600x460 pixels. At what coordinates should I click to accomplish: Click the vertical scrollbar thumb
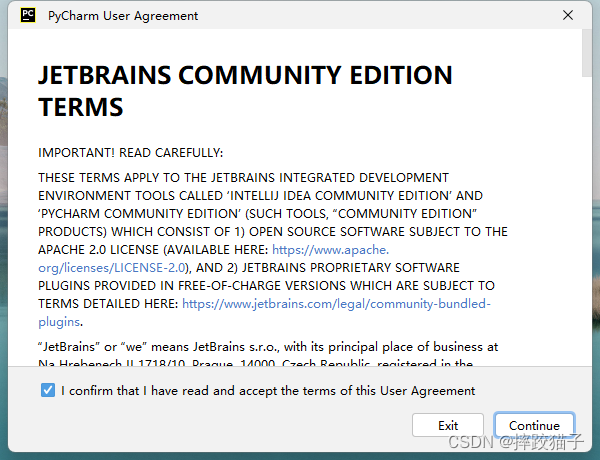(x=587, y=53)
